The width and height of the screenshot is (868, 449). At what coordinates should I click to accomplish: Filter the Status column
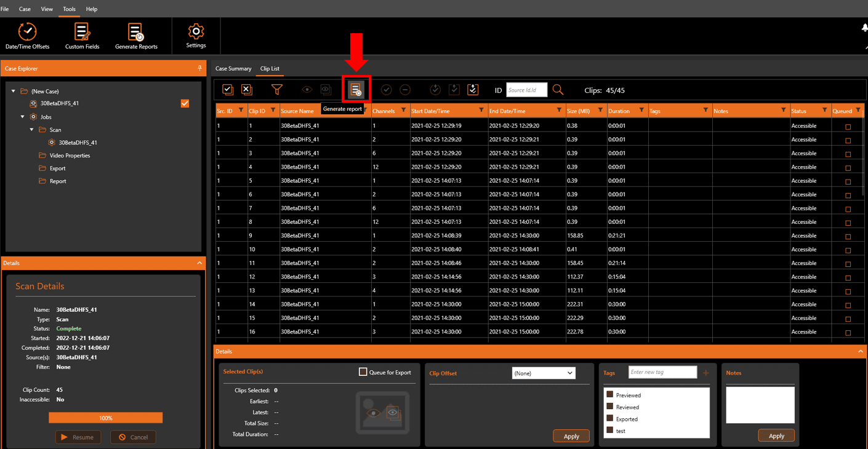pos(824,111)
